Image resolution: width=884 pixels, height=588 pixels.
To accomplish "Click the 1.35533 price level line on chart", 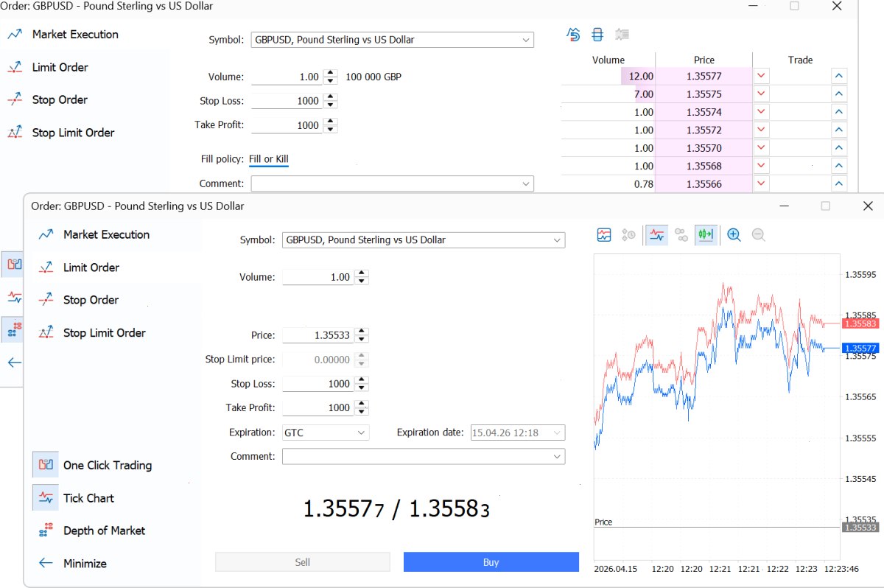I will (x=716, y=528).
